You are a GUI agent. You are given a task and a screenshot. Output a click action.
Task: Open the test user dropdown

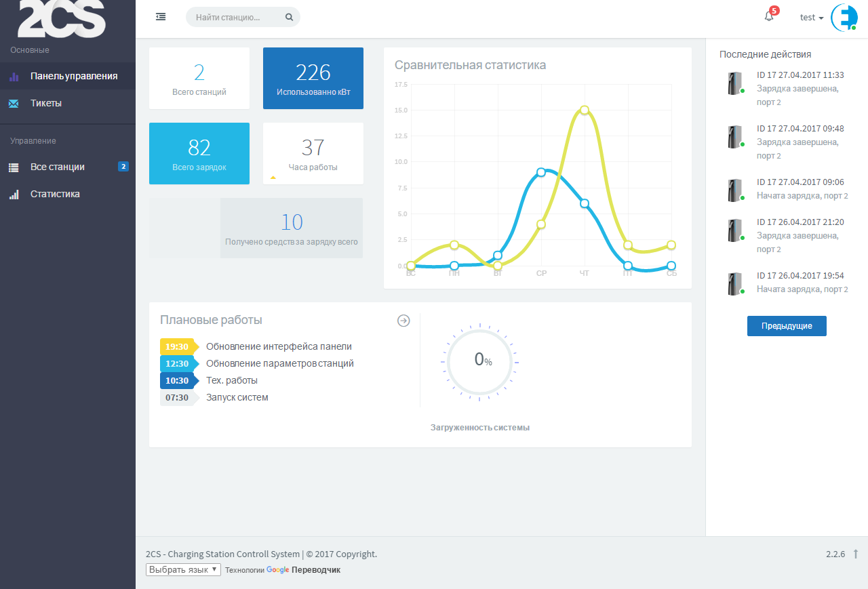[812, 18]
